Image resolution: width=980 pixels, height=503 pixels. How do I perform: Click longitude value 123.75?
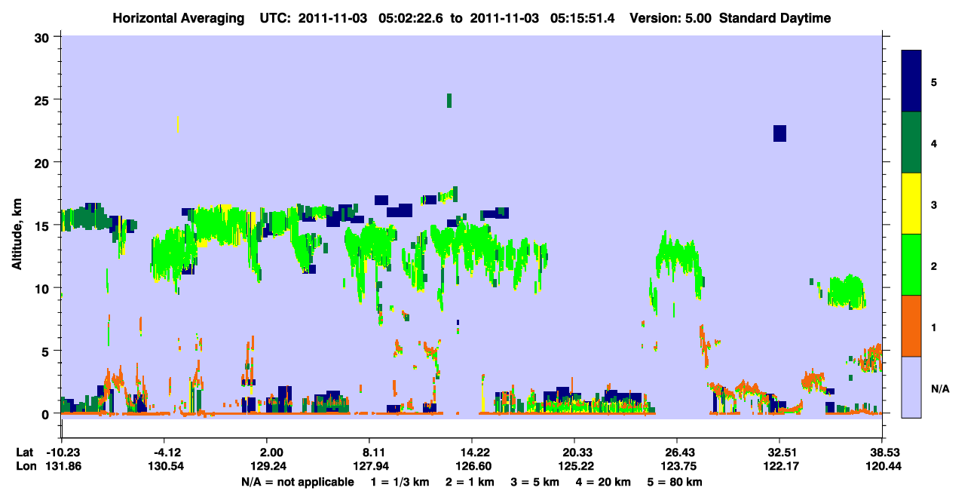coord(677,466)
